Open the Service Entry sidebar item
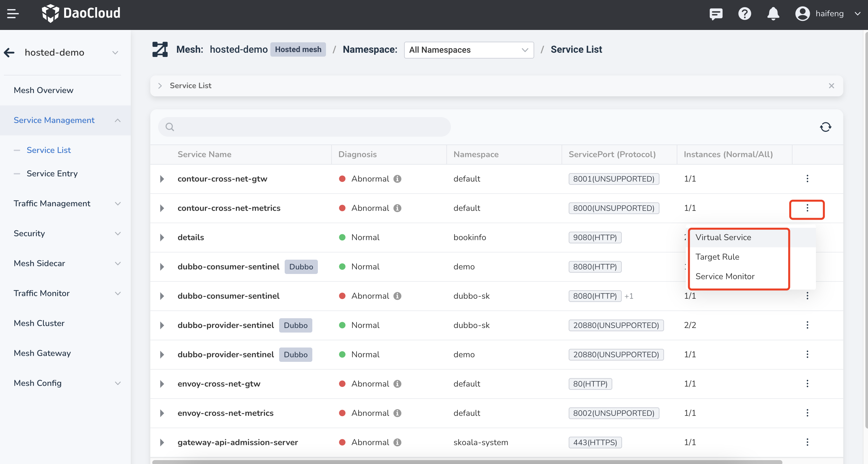The width and height of the screenshot is (868, 464). pos(52,173)
